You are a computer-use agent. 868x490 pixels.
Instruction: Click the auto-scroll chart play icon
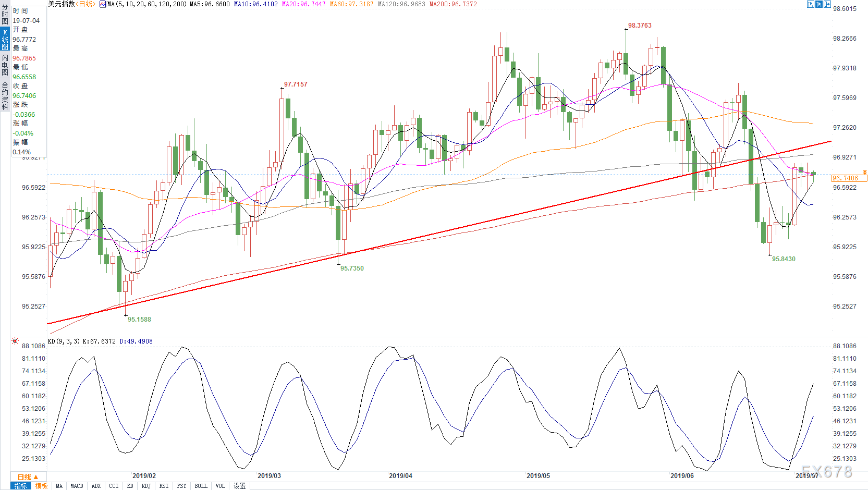819,4
